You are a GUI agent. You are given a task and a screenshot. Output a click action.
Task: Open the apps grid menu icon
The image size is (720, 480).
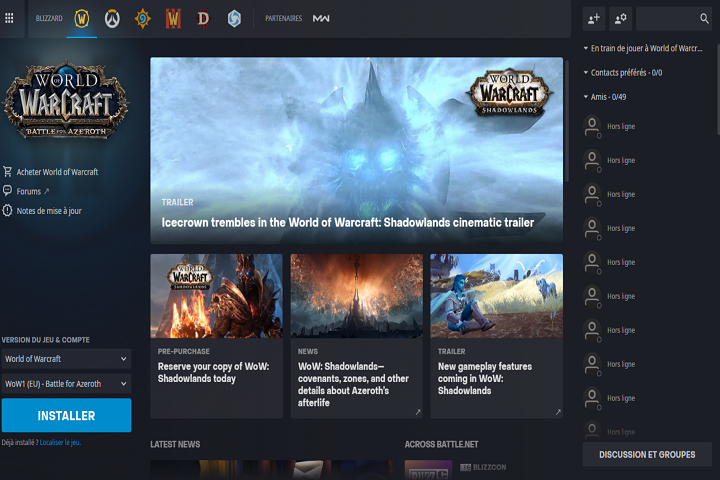(9, 18)
